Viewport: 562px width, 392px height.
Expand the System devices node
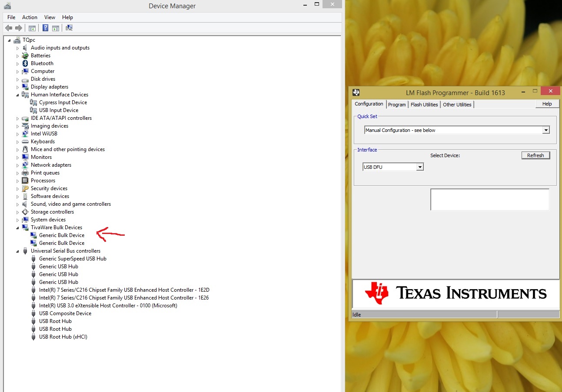point(18,220)
